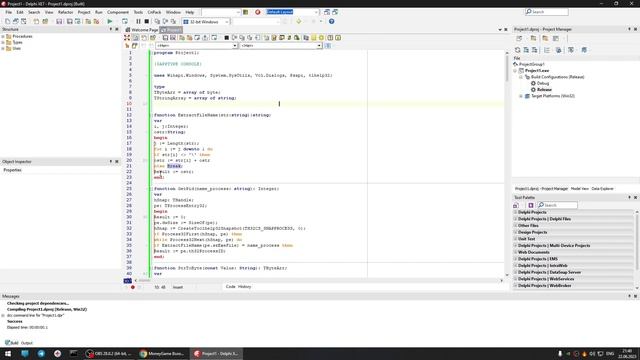Image resolution: width=640 pixels, height=360 pixels.
Task: Select the Release build configuration
Action: 544,89
